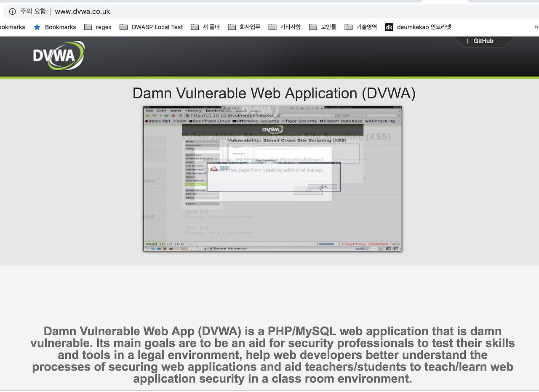Click the '주의 요함' site security indicator
The width and height of the screenshot is (539, 392).
pyautogui.click(x=27, y=11)
